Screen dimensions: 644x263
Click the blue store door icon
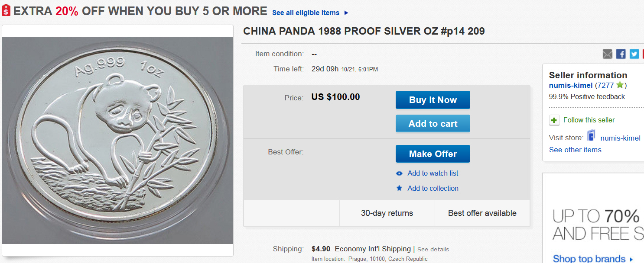[x=591, y=136]
